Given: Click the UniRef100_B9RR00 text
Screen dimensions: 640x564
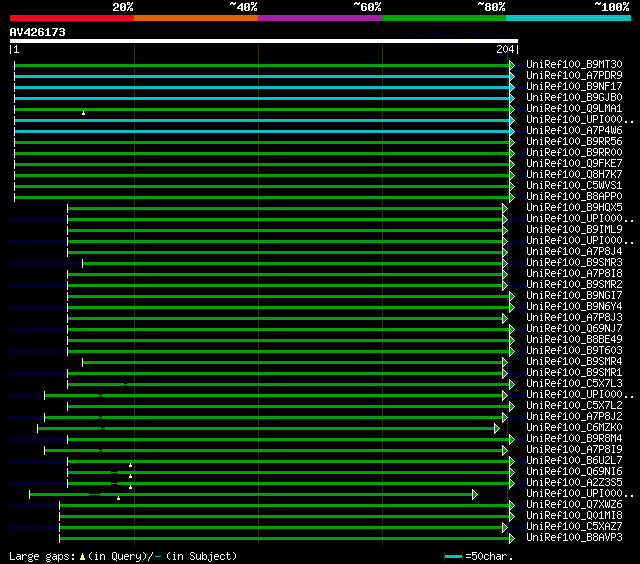Looking at the screenshot, I should tap(574, 153).
